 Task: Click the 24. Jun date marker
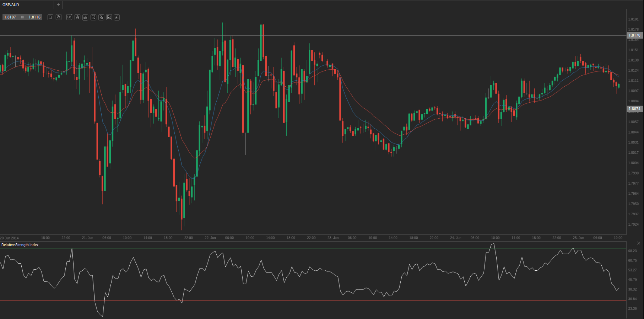[456, 238]
